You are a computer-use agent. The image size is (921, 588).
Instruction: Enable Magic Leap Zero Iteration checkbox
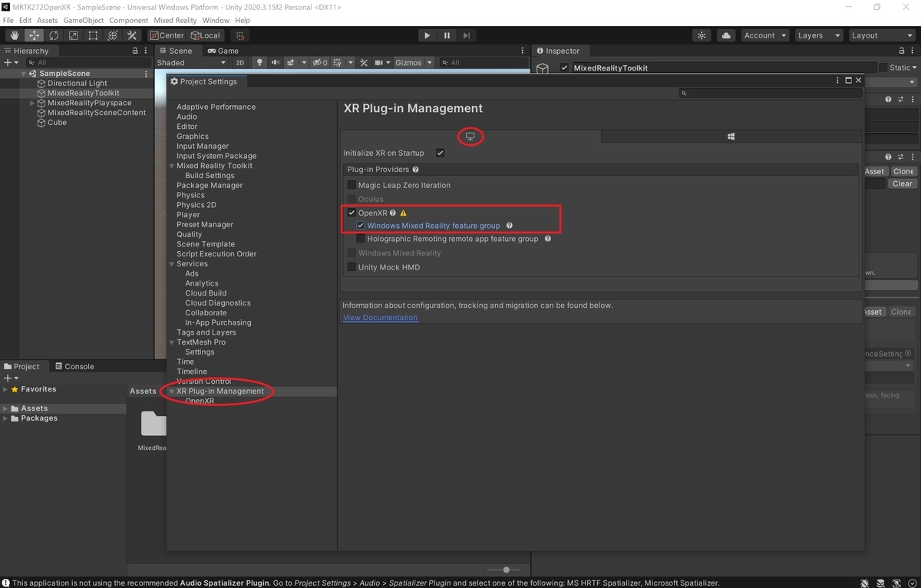pyautogui.click(x=352, y=185)
